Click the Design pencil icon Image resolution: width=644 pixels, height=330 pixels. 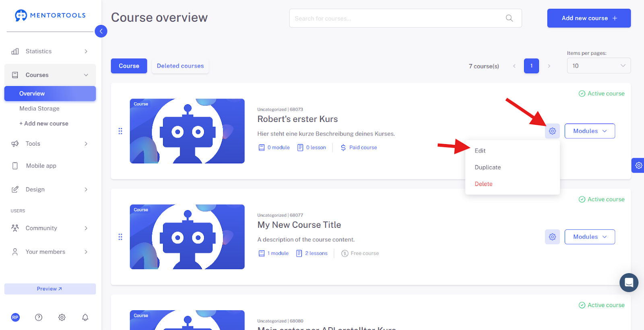(15, 190)
